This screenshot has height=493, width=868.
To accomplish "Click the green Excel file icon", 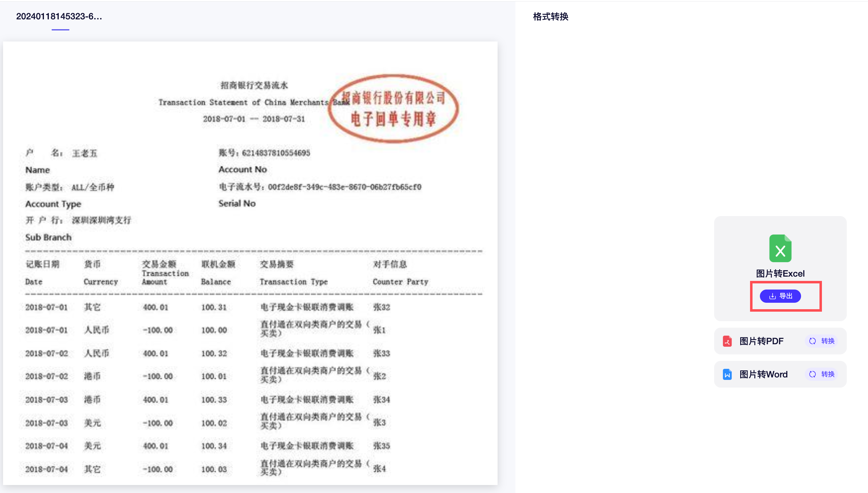I will tap(780, 248).
